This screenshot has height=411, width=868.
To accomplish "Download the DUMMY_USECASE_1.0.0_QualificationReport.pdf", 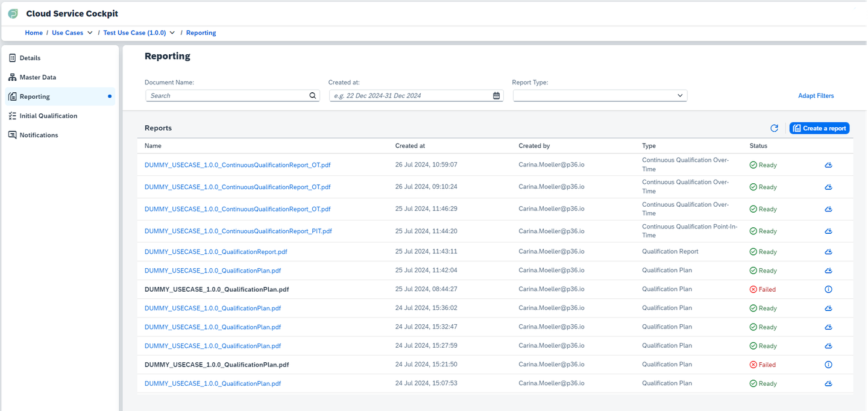I will coord(828,251).
